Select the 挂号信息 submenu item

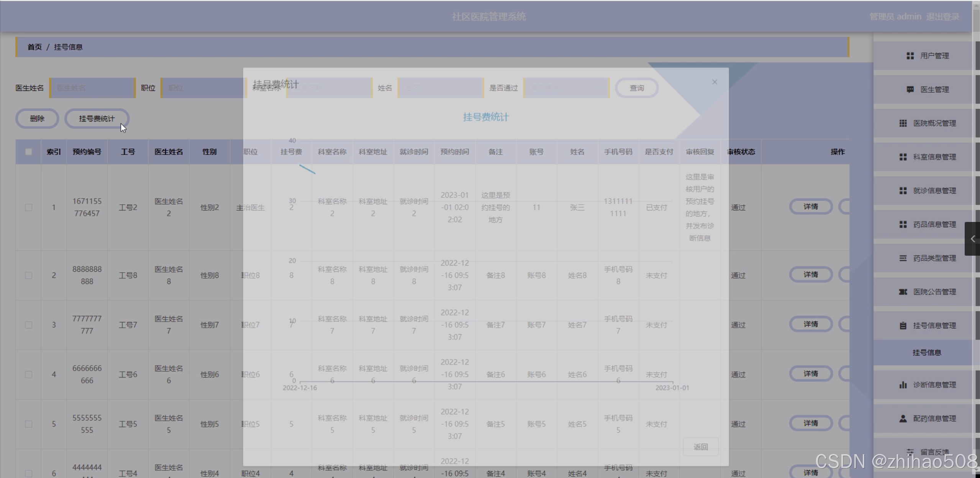tap(926, 353)
